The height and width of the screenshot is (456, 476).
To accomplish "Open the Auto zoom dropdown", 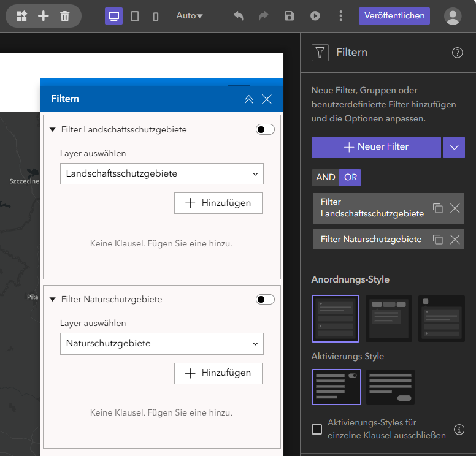I will (190, 15).
